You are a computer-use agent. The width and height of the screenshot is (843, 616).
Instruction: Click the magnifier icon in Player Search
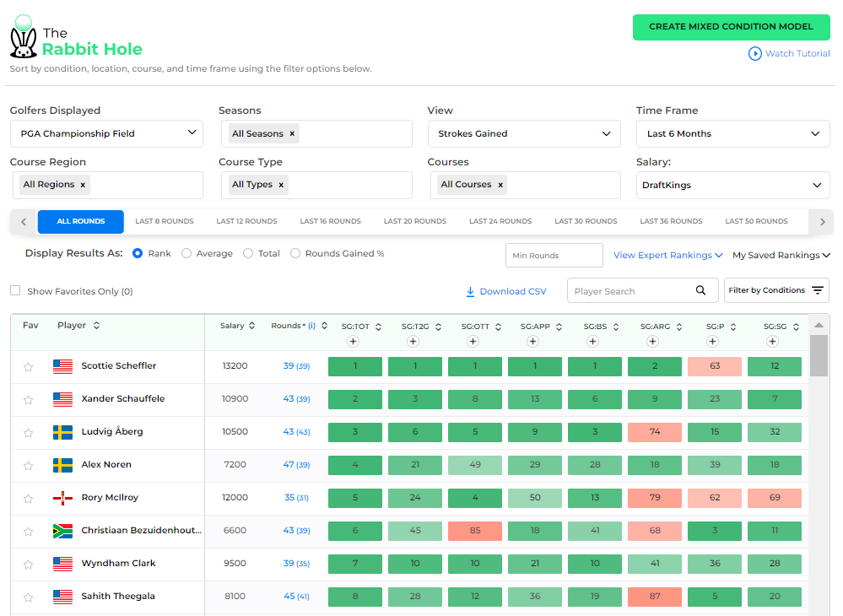click(700, 290)
